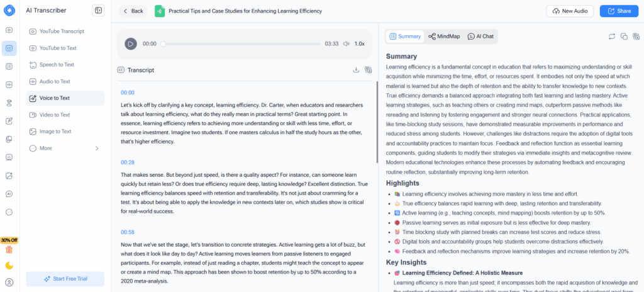Open the AI chat bubble icon in the left rail

pos(9,194)
